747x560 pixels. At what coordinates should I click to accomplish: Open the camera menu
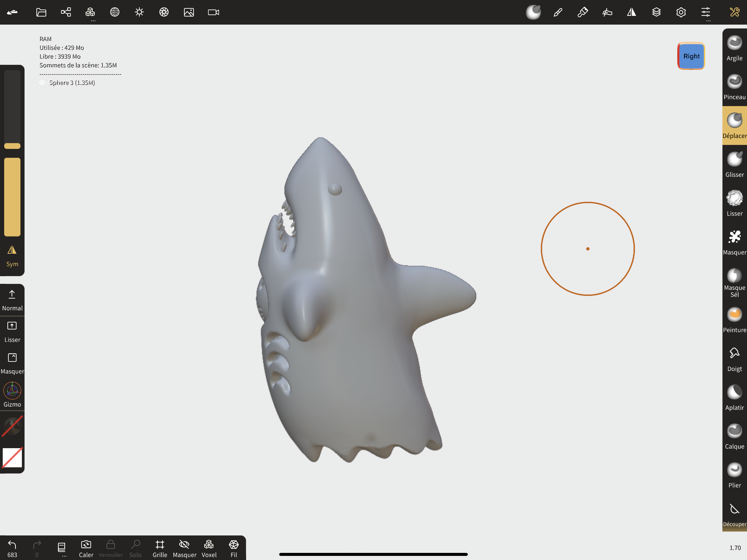(214, 12)
